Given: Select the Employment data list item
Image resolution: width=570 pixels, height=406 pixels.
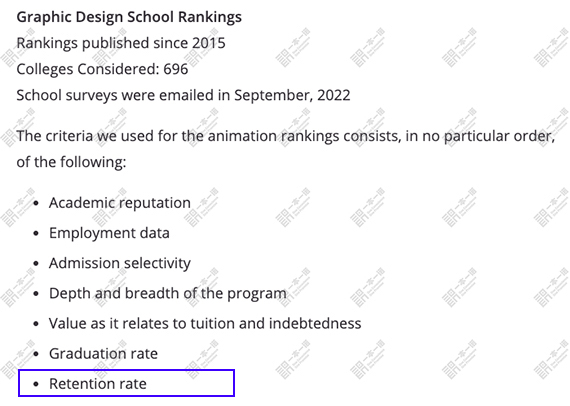Looking at the screenshot, I should coord(109,233).
